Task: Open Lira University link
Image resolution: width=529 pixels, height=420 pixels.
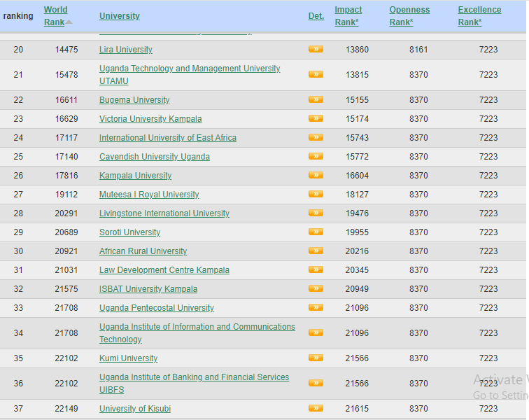Action: (126, 50)
